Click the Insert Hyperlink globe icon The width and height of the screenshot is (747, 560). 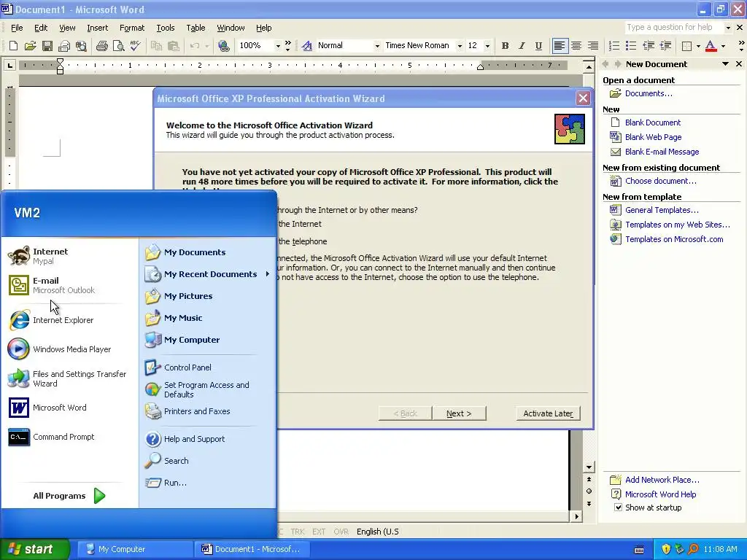[223, 46]
